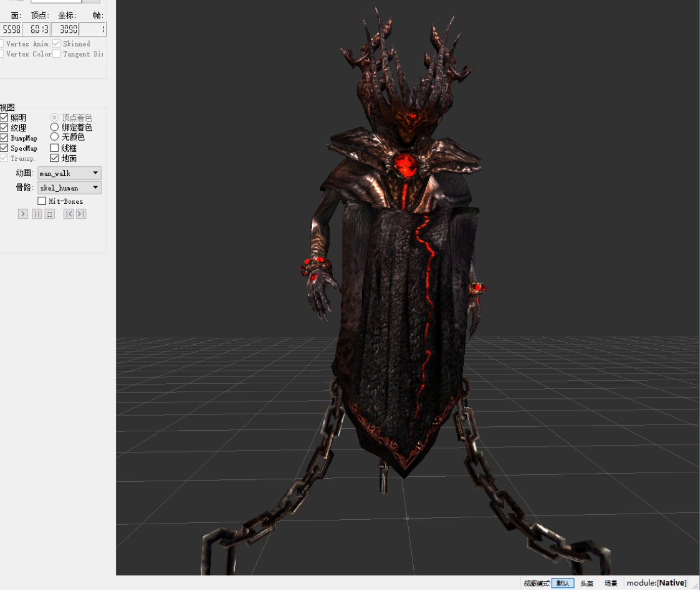Enable the 线框 wireframe checkbox
This screenshot has width=700, height=590.
[55, 148]
